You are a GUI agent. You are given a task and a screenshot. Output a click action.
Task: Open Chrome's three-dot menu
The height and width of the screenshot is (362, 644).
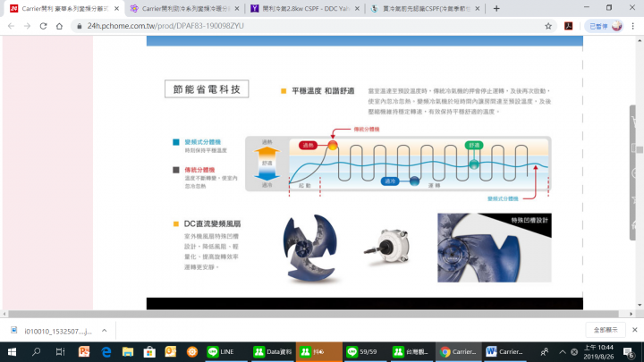(x=633, y=26)
